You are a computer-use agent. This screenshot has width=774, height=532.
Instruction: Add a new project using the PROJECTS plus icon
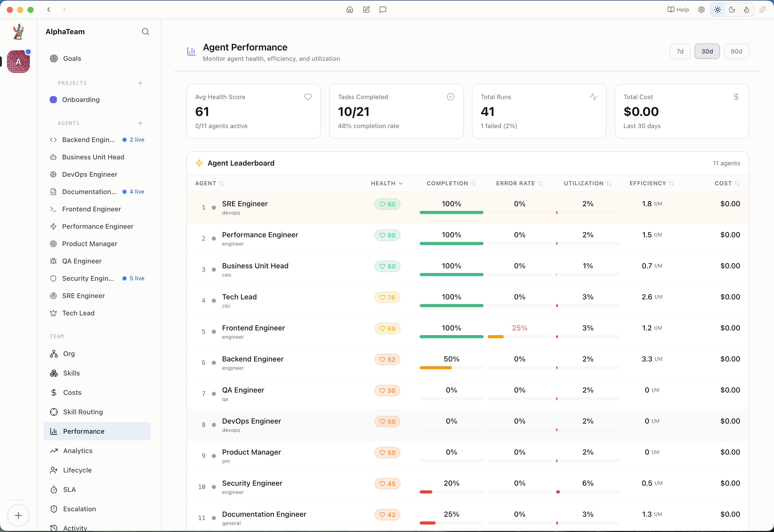point(140,83)
